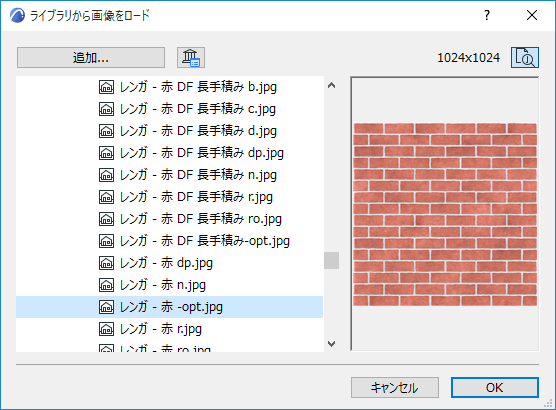
Task: Click the file list scrollbar thumb
Action: tap(332, 261)
